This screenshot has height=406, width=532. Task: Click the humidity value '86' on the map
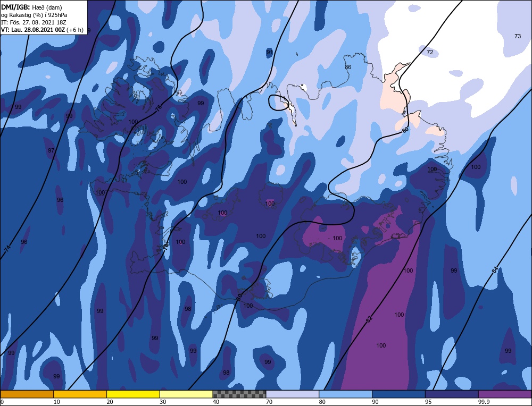pyautogui.click(x=348, y=67)
